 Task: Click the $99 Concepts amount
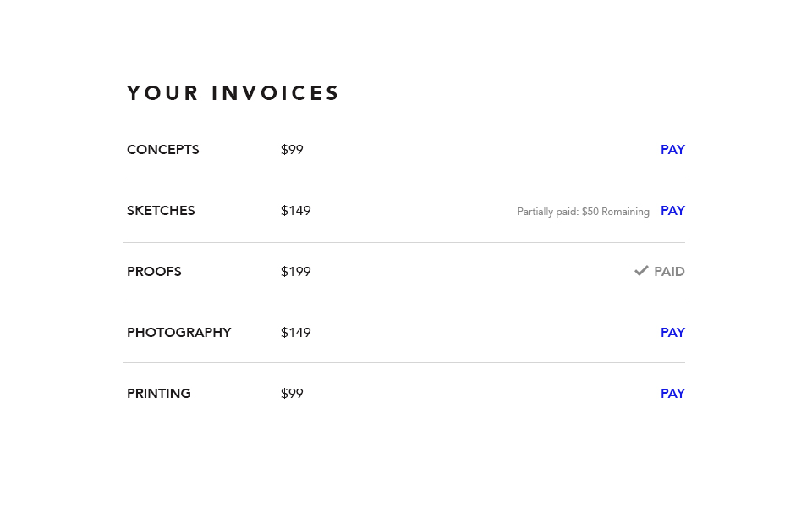click(x=292, y=150)
